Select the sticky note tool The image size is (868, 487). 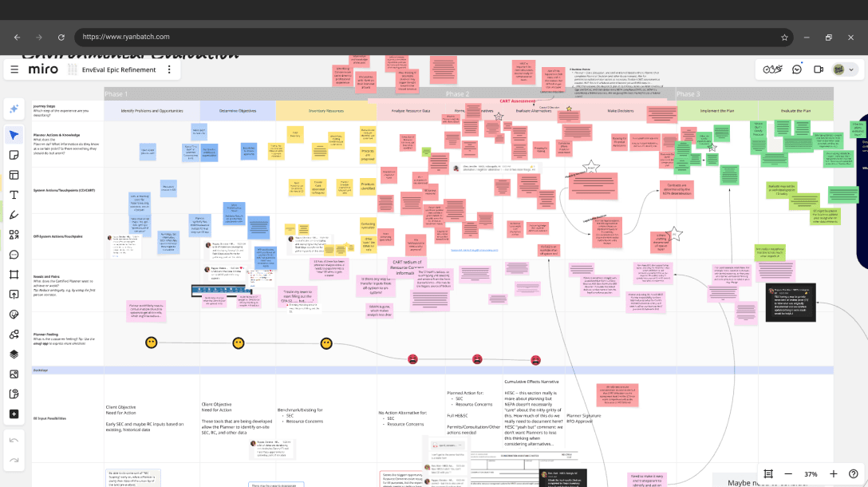point(14,155)
